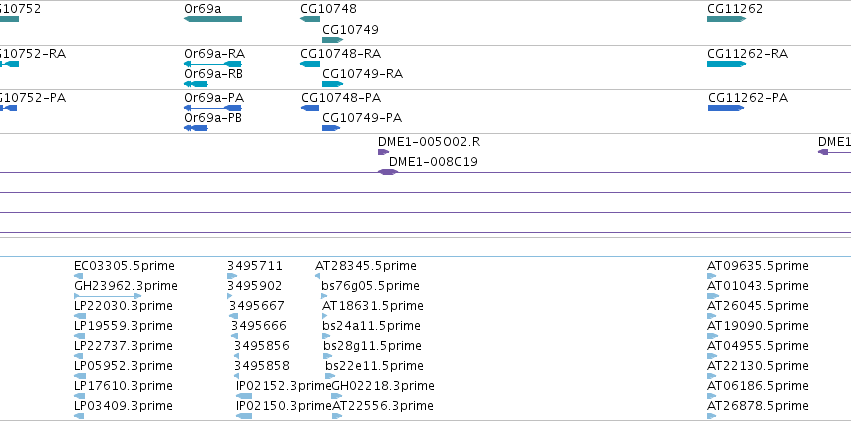The image size is (851, 421).
Task: Click the Or69a-PB protein glyph
Action: [196, 128]
